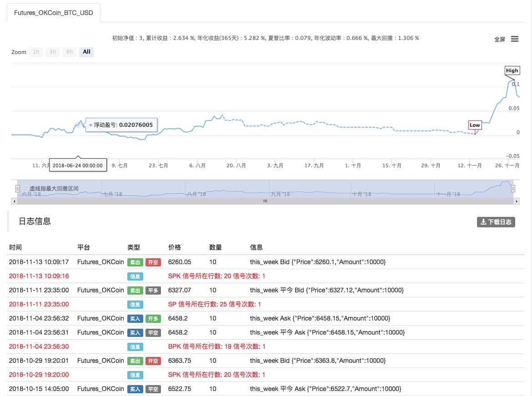Select the 3h zoom option

(53, 52)
